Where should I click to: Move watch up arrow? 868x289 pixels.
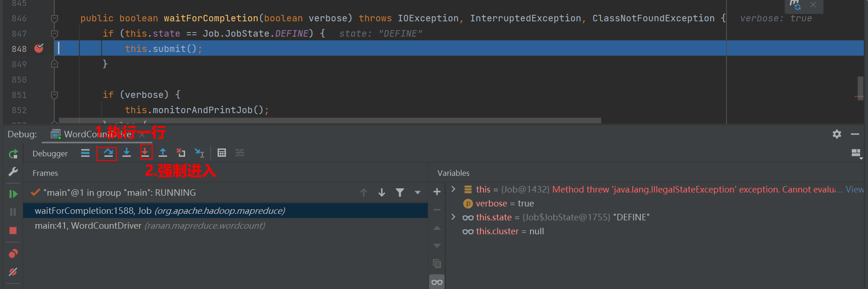pos(437,228)
